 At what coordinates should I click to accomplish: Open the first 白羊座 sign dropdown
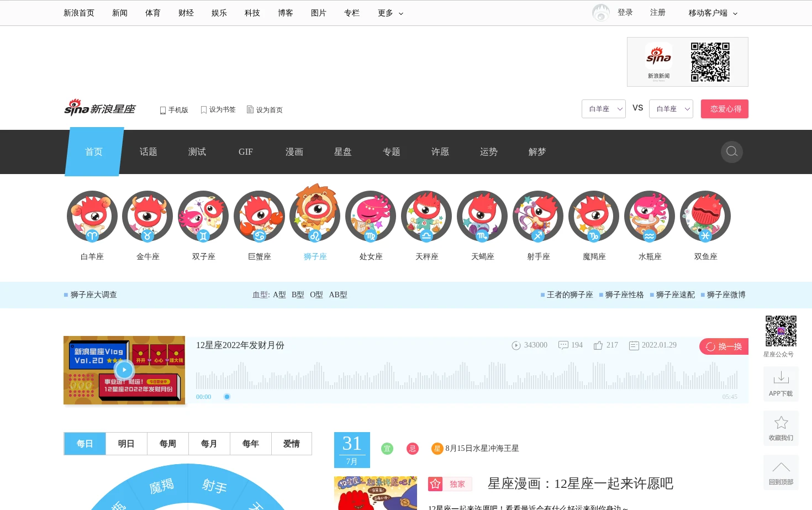click(604, 109)
